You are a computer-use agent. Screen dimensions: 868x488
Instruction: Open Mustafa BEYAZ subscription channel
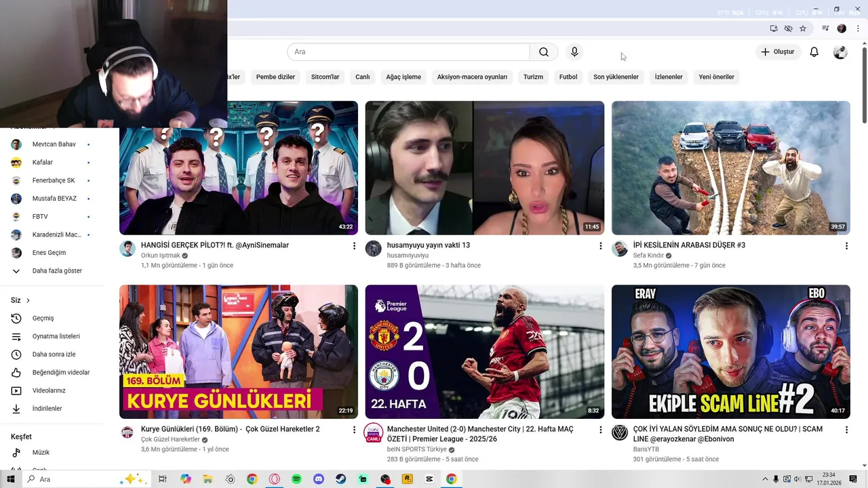pyautogui.click(x=53, y=199)
